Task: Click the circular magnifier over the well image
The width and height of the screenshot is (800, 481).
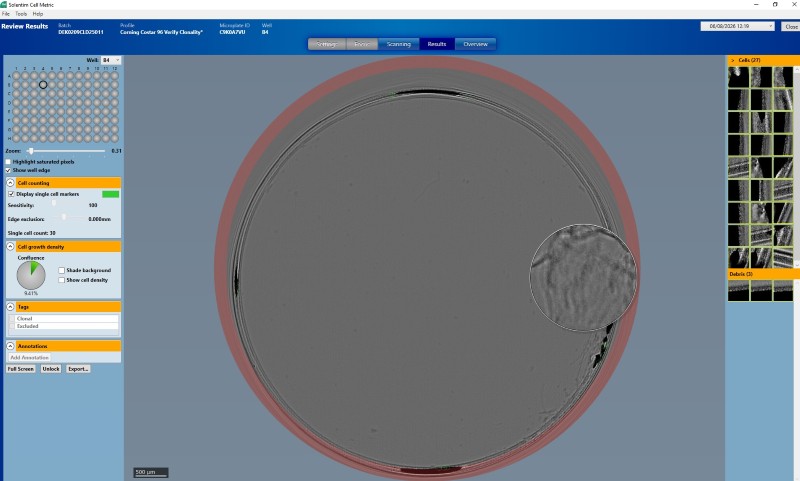Action: (x=583, y=277)
